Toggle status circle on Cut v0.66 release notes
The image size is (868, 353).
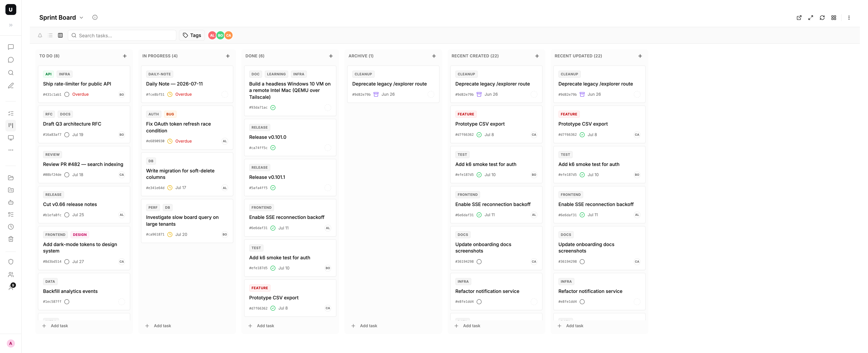pos(67,215)
